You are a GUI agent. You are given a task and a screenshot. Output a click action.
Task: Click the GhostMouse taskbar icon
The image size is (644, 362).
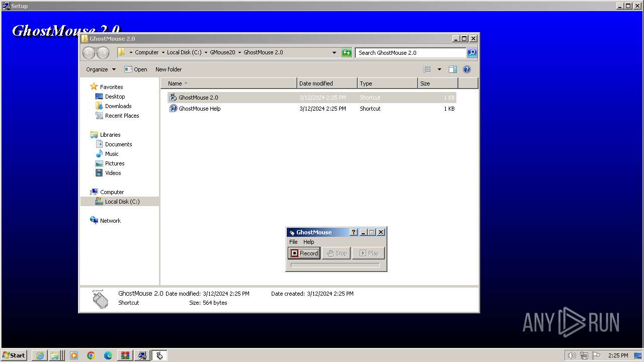click(x=159, y=355)
